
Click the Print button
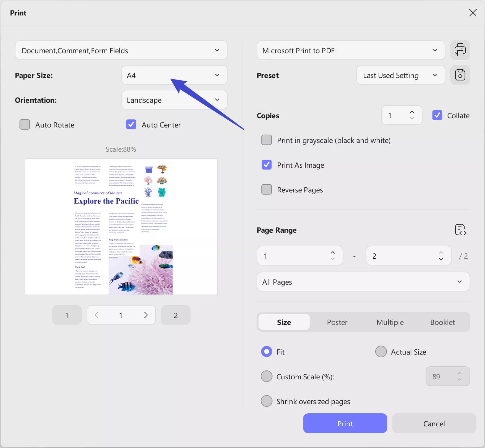coord(345,423)
